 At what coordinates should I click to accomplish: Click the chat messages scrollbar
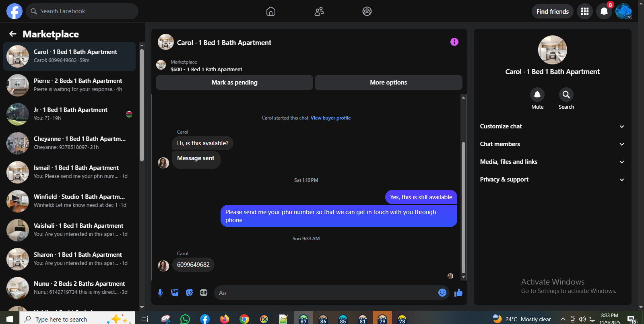[x=463, y=207]
